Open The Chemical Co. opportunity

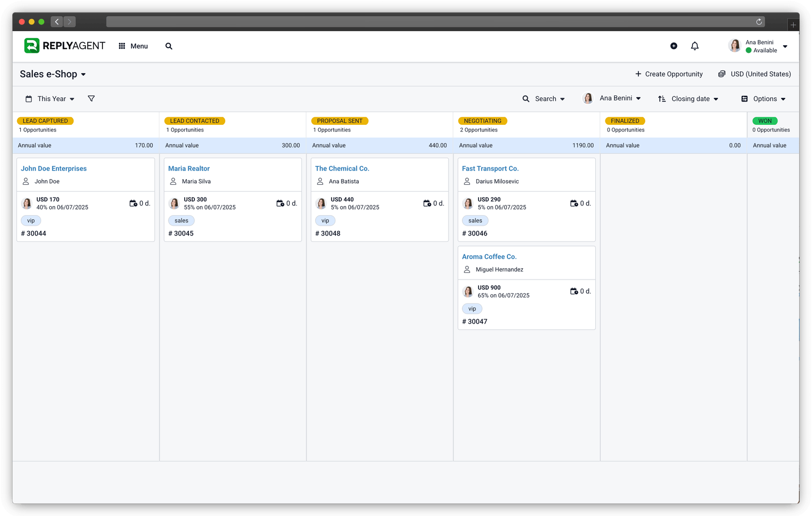click(x=342, y=168)
